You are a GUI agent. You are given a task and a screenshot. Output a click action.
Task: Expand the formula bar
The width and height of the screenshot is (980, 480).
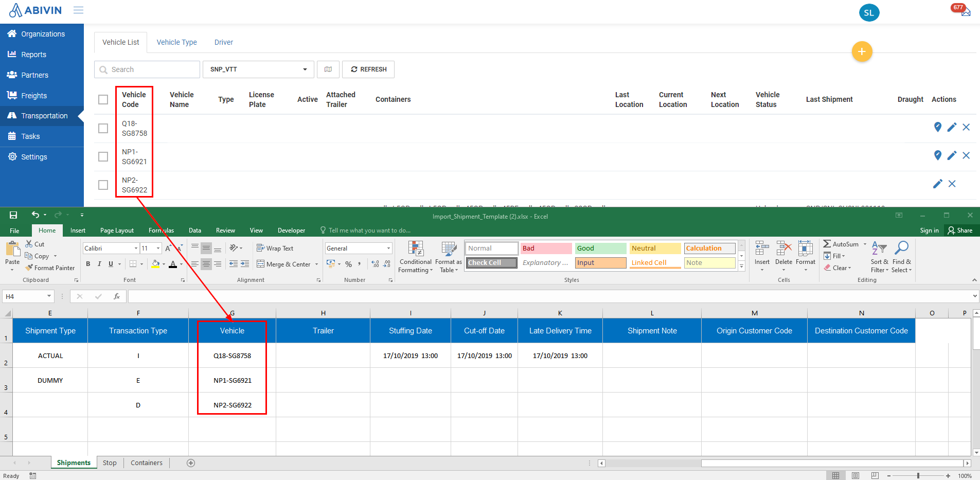[975, 296]
